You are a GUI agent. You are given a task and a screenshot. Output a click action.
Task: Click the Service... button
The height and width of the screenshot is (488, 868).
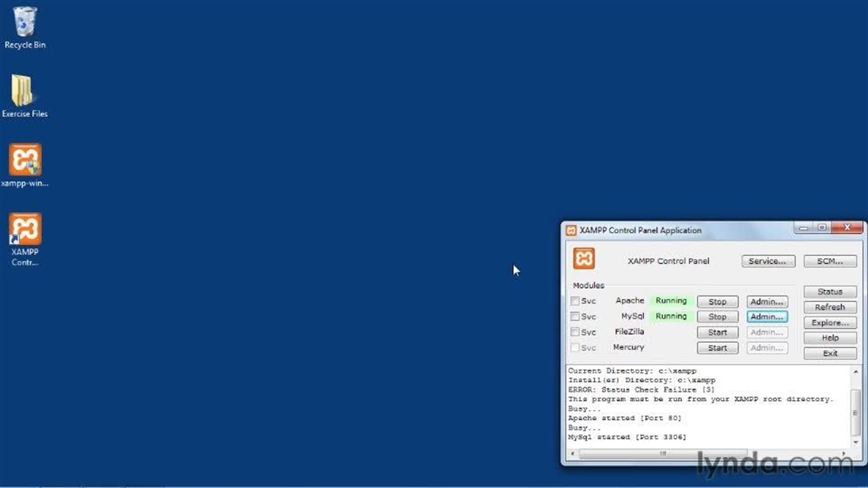point(768,261)
